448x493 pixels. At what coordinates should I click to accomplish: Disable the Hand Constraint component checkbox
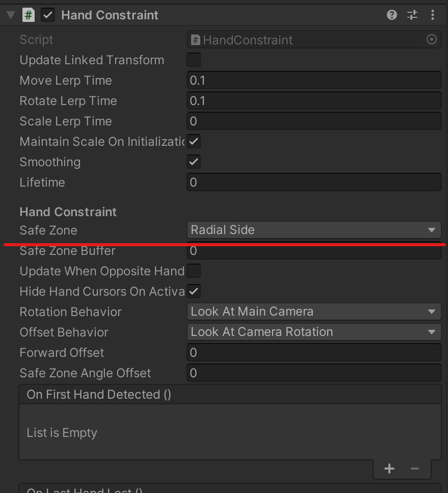pyautogui.click(x=48, y=15)
